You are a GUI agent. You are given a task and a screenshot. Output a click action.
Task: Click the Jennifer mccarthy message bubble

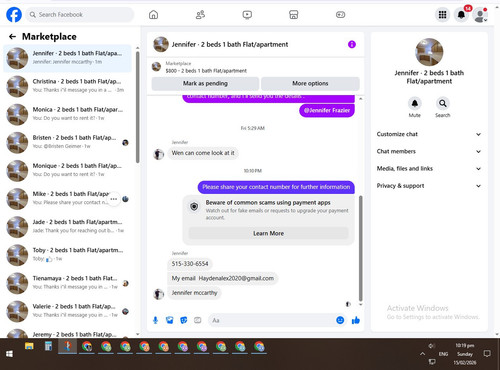[194, 293]
